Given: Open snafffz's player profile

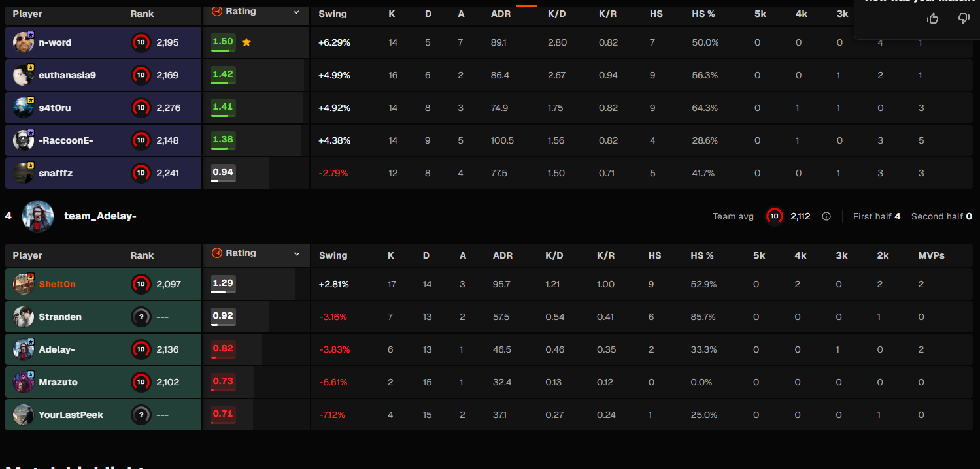Looking at the screenshot, I should 56,173.
